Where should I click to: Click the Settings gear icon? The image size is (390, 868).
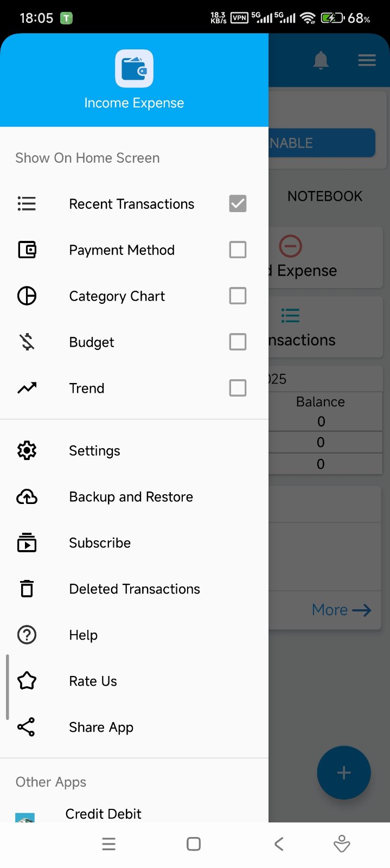point(27,450)
